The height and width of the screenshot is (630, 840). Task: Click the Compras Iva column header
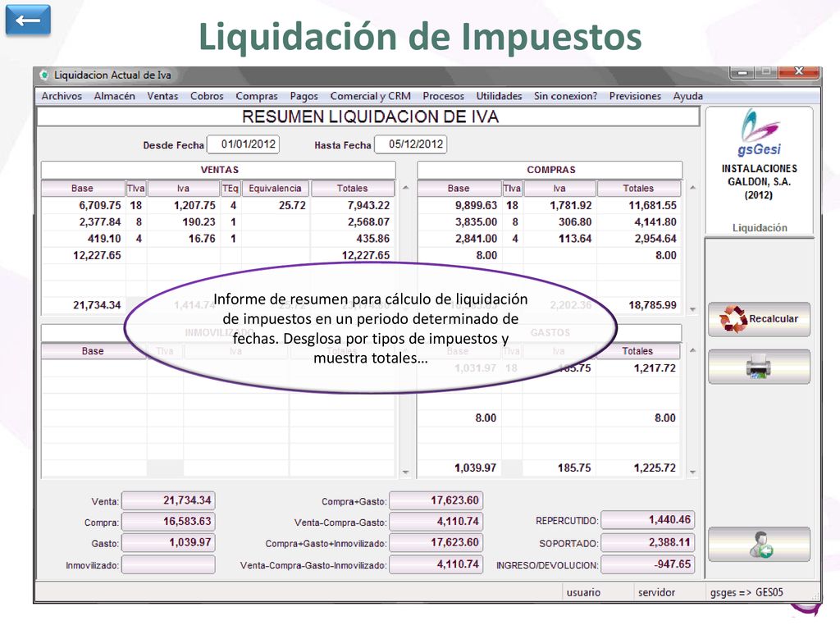(559, 189)
